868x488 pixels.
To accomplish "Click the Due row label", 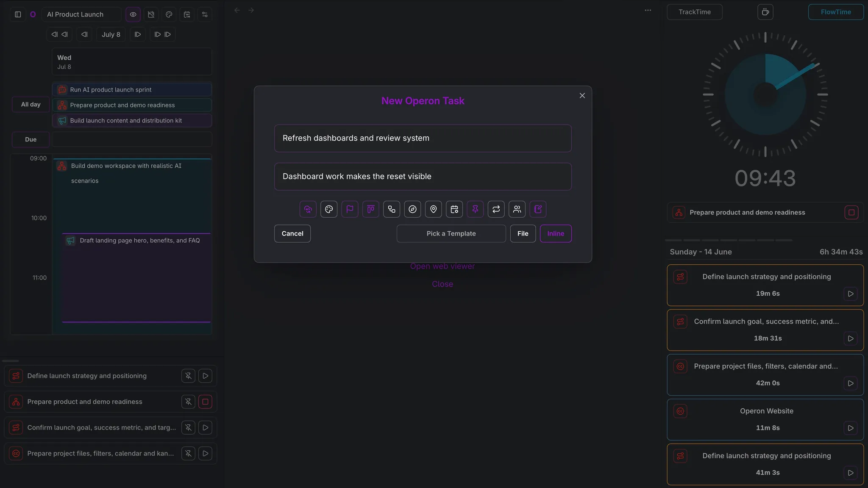I will 31,139.
